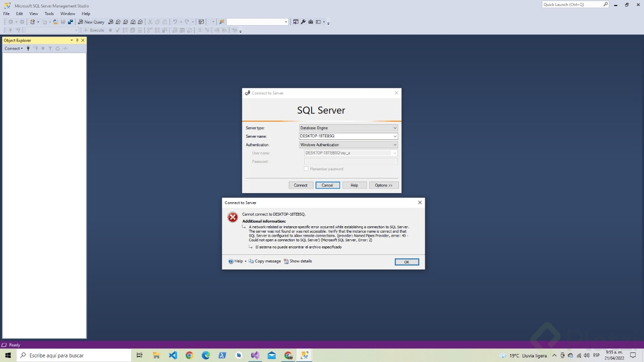
Task: Click the Options >> button
Action: tap(384, 186)
